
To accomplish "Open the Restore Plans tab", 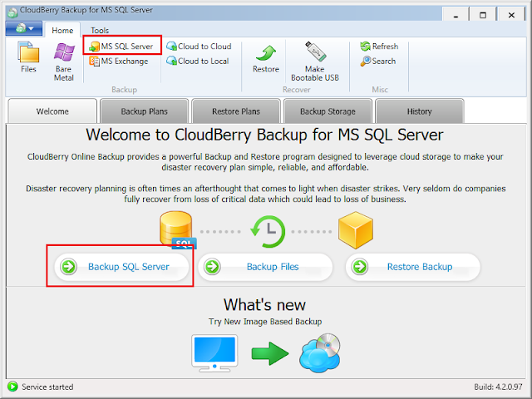I will pos(236,111).
